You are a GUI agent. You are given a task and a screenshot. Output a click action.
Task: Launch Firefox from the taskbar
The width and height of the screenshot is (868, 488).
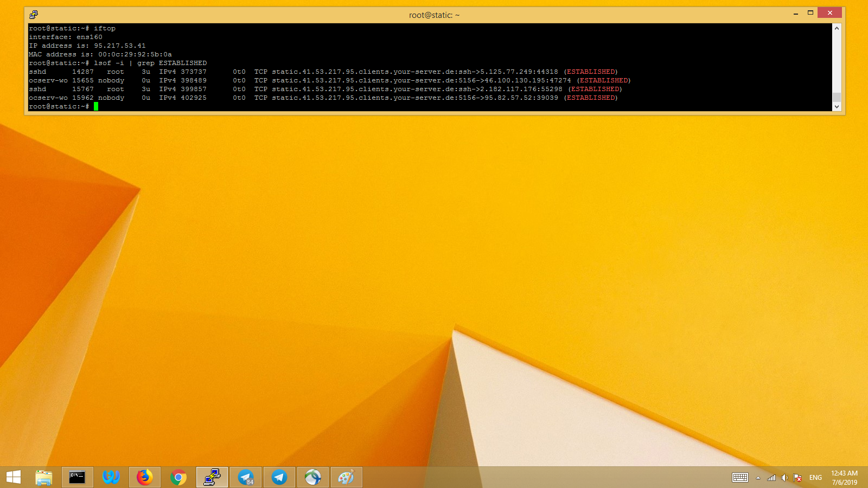144,477
